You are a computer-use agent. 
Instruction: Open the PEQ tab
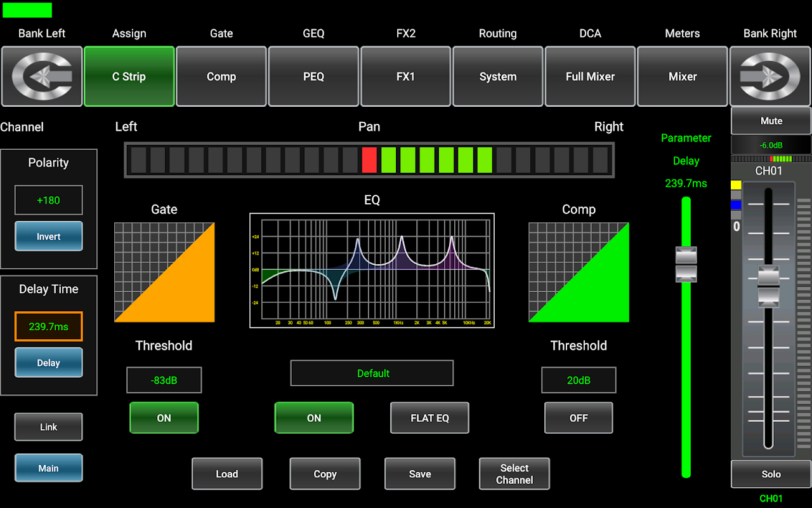[x=313, y=76]
